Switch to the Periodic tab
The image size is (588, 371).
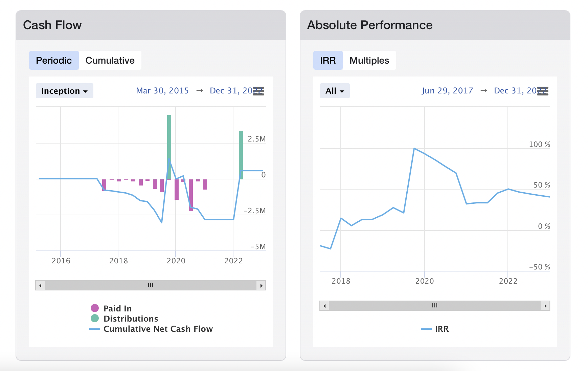(x=54, y=60)
